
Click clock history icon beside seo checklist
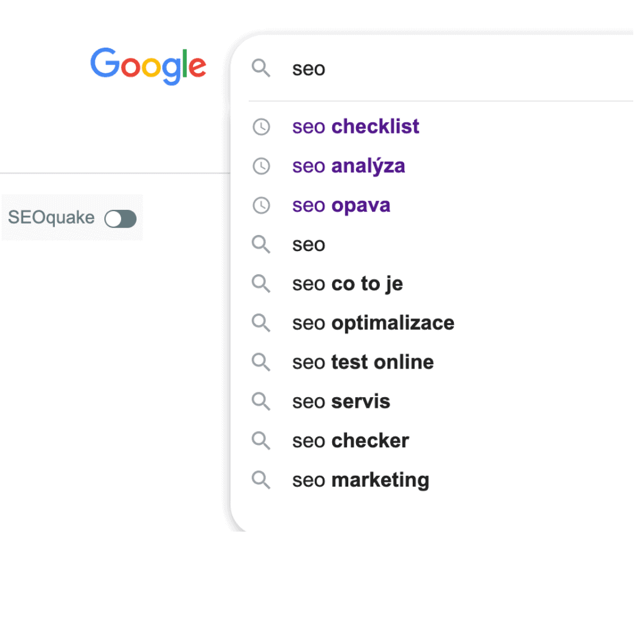pos(261,126)
